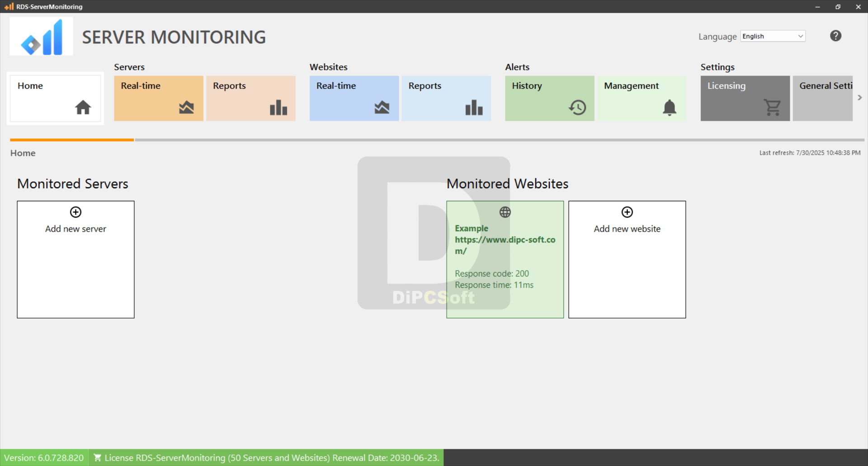The height and width of the screenshot is (466, 868).
Task: Click the Licensing shopping cart icon
Action: tap(773, 107)
